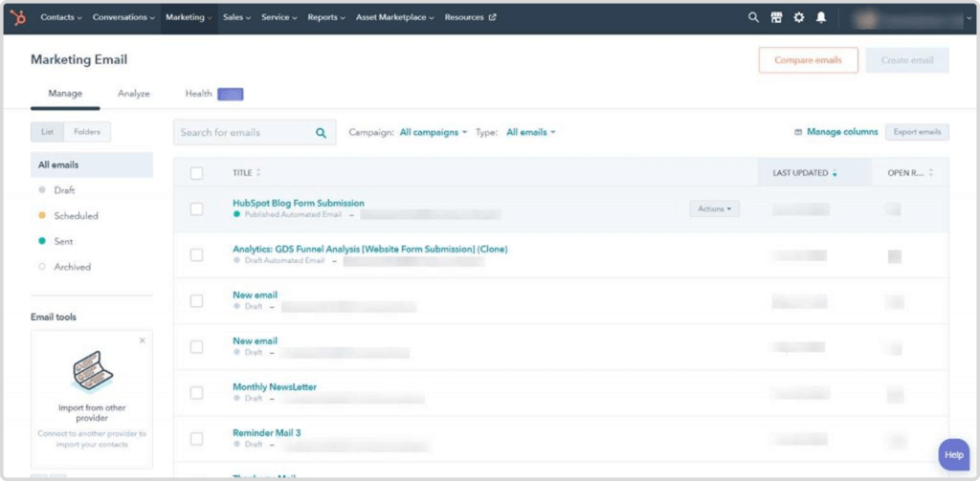
Task: Open the Reminder Mail 3 email
Action: tap(267, 433)
